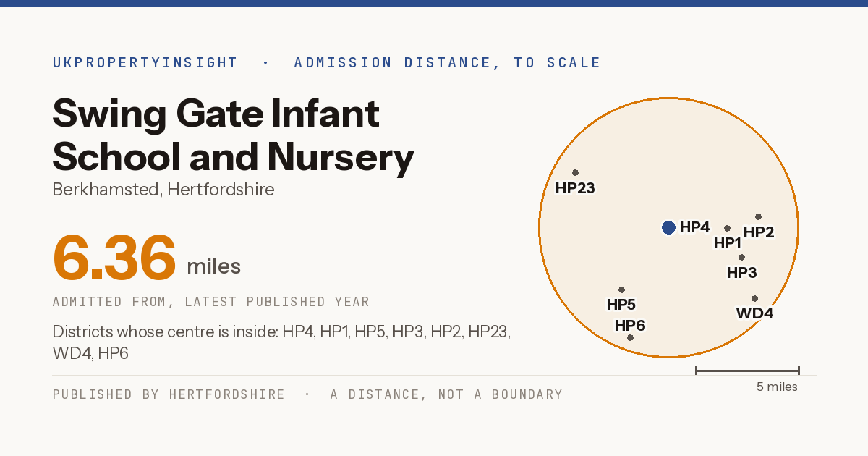
Task: Select the 6.36 miles distance figure
Action: (x=147, y=258)
